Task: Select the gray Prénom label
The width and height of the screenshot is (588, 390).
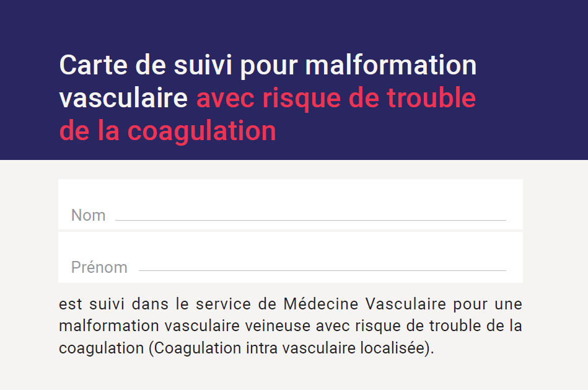Action: pos(99,267)
